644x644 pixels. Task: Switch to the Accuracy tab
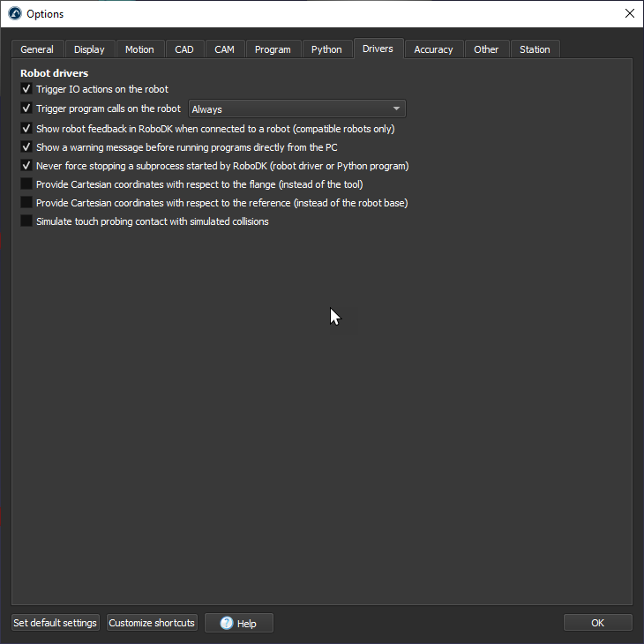433,49
